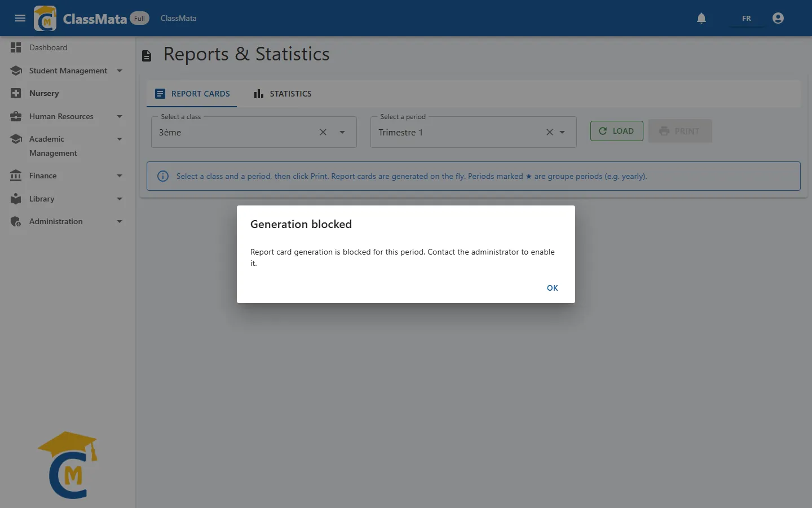
Task: Click the Reports & Statistics page heading
Action: coord(246,54)
